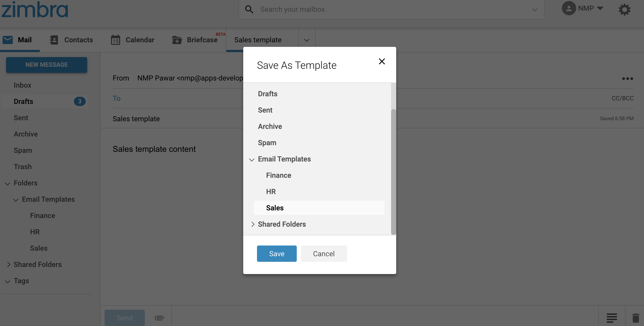Open the search options dropdown arrow
This screenshot has height=326, width=644.
[535, 10]
